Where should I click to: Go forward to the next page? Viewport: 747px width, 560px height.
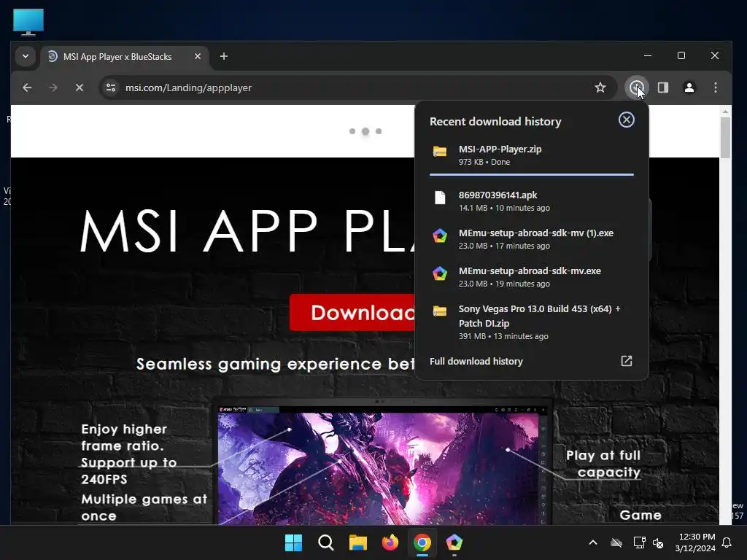(x=53, y=87)
